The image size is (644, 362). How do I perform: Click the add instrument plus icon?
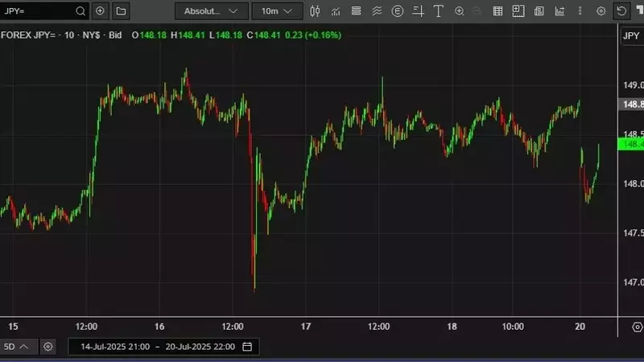tap(100, 11)
